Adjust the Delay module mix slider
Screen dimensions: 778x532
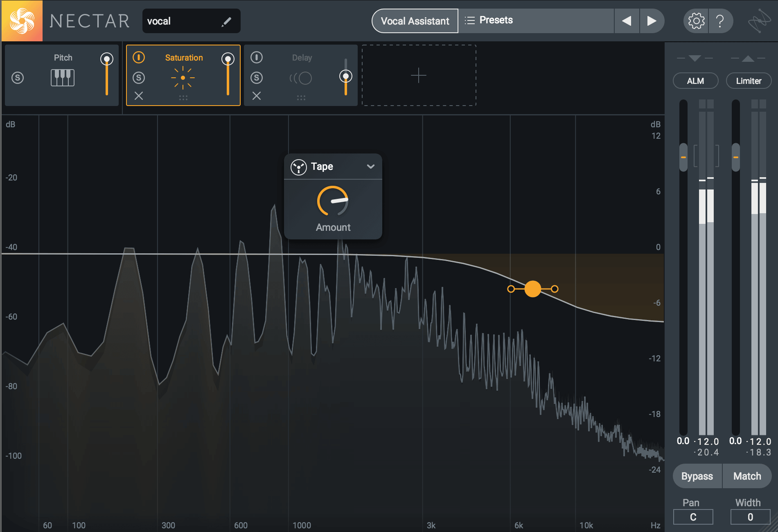pyautogui.click(x=346, y=77)
